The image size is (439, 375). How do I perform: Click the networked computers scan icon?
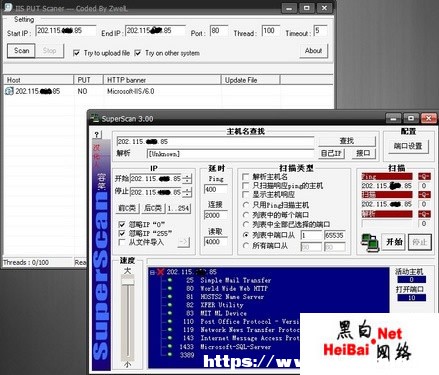click(369, 242)
